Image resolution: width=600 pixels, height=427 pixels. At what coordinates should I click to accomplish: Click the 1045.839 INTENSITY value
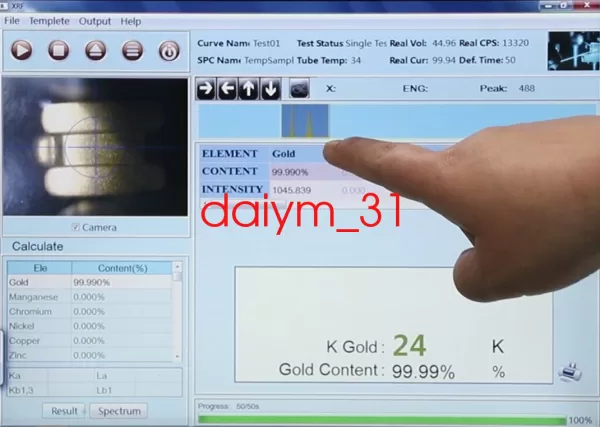(x=291, y=190)
